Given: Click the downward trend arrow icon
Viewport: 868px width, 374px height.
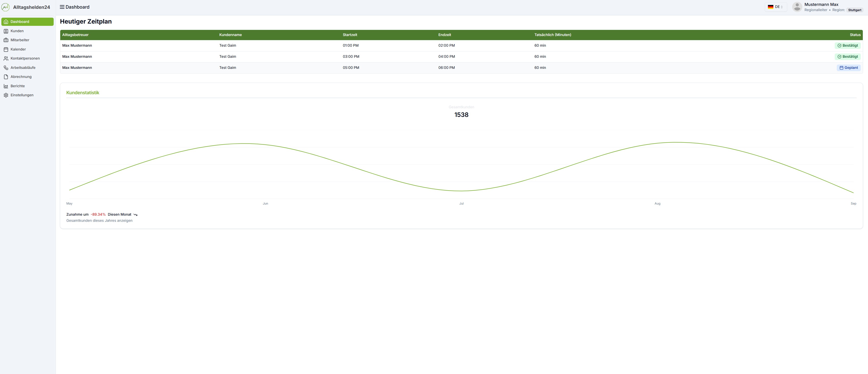Looking at the screenshot, I should (x=135, y=215).
